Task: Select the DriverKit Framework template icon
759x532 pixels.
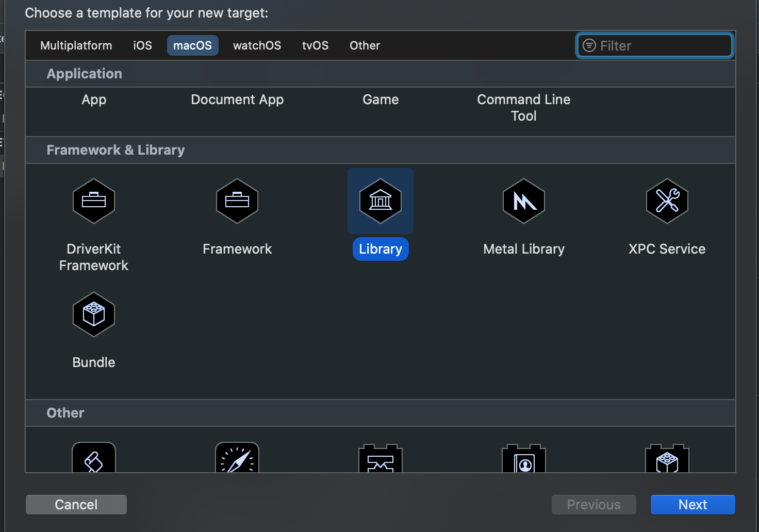Action: [x=94, y=201]
